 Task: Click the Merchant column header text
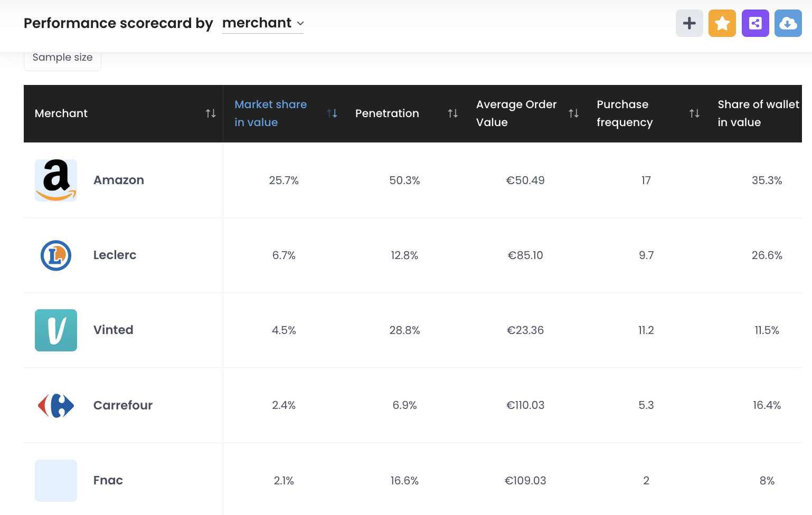point(61,113)
